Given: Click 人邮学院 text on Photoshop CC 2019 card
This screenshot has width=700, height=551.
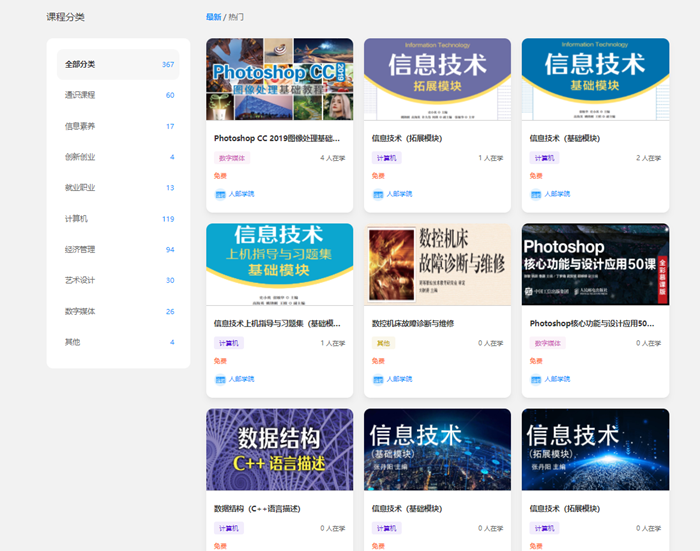Looking at the screenshot, I should (242, 194).
